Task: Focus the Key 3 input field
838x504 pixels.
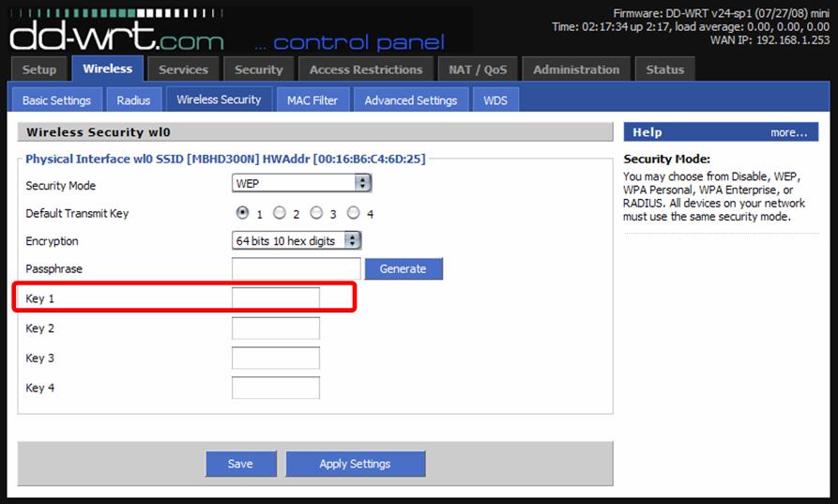Action: tap(276, 359)
